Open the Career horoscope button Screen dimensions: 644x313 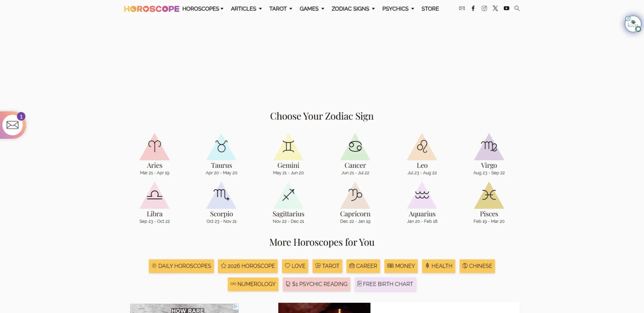(363, 266)
